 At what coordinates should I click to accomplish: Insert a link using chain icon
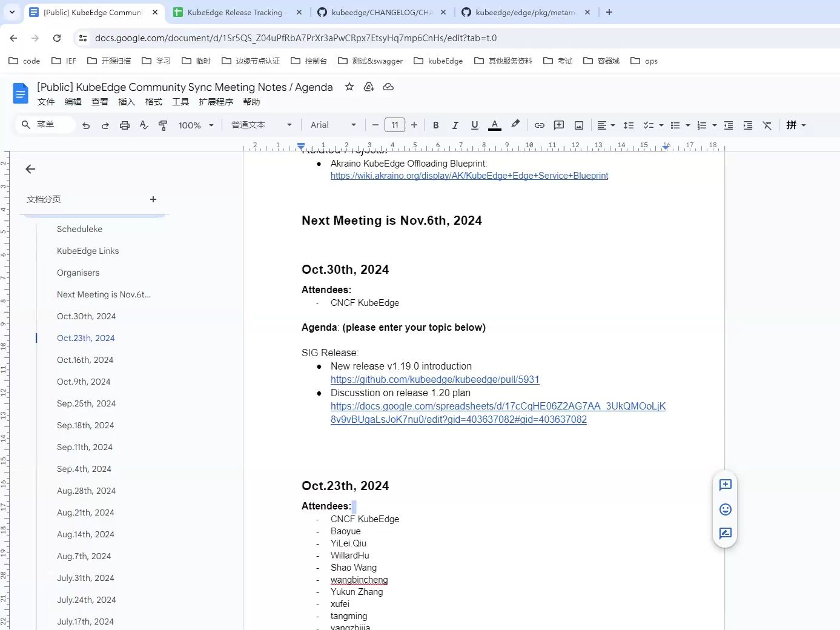(x=540, y=125)
